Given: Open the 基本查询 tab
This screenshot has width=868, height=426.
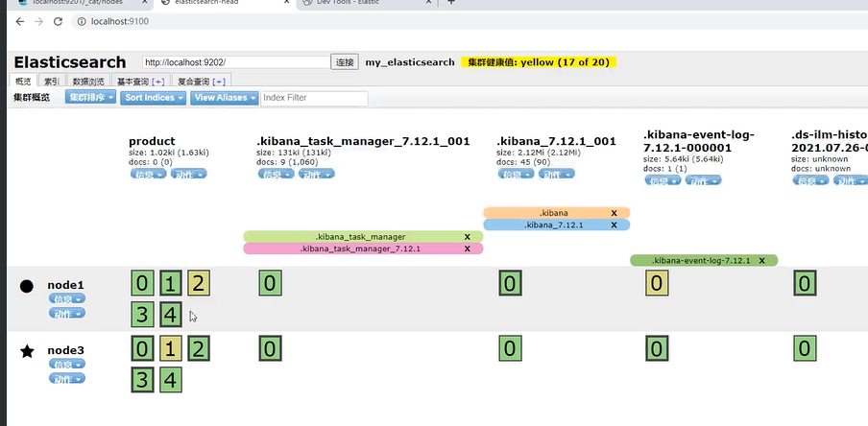Looking at the screenshot, I should [133, 82].
